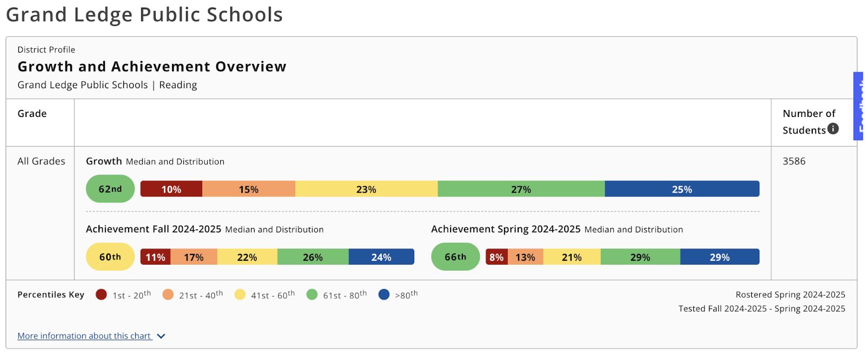This screenshot has height=360, width=868.
Task: Click the 1st - 20th legend text
Action: coord(131,294)
